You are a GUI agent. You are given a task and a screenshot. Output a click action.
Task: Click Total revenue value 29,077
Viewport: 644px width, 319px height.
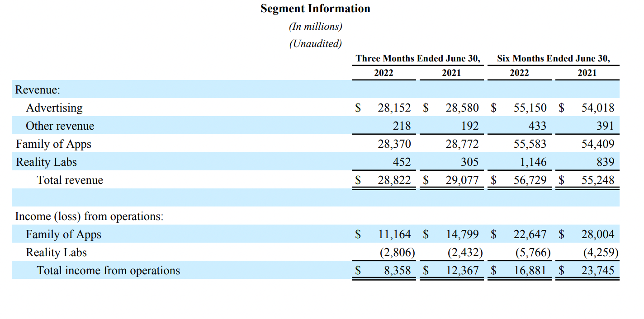(x=462, y=180)
